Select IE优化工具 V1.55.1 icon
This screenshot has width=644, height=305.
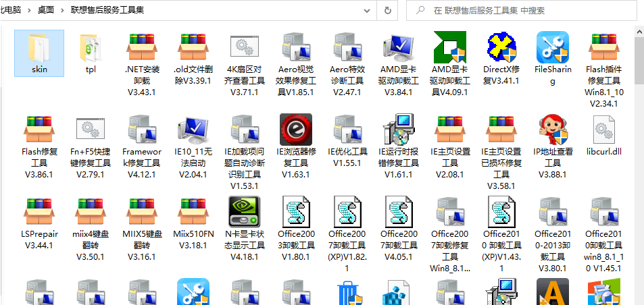coord(347,130)
